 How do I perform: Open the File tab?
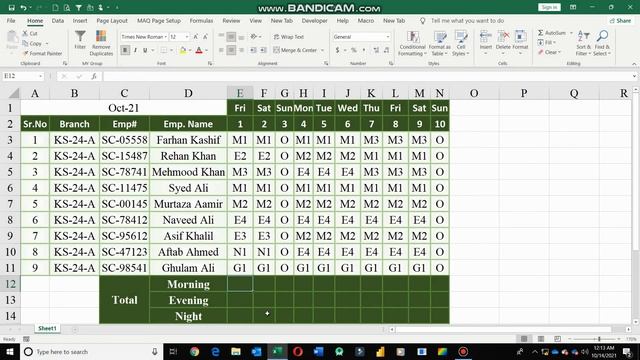pyautogui.click(x=11, y=20)
